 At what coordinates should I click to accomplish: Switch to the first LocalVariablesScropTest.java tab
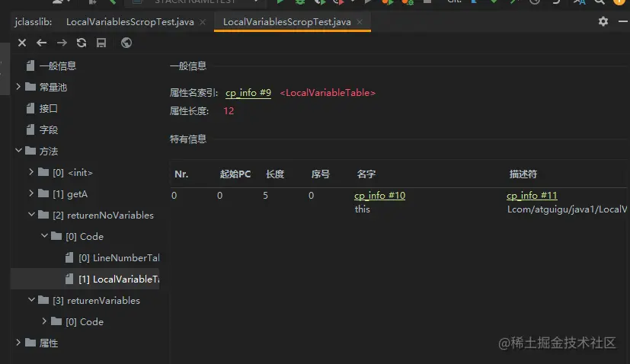pos(130,22)
